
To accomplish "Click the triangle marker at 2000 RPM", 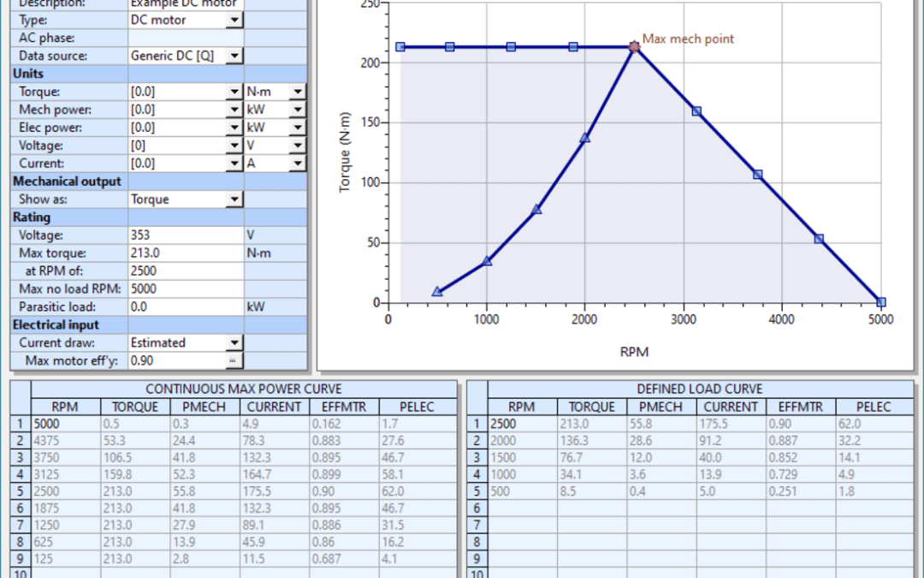I will click(x=585, y=138).
